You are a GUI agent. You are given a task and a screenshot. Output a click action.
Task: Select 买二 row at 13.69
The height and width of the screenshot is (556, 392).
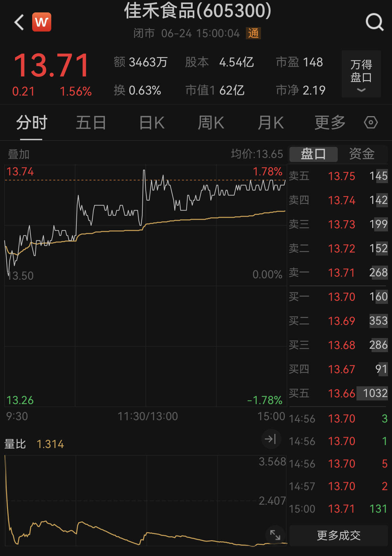[338, 321]
